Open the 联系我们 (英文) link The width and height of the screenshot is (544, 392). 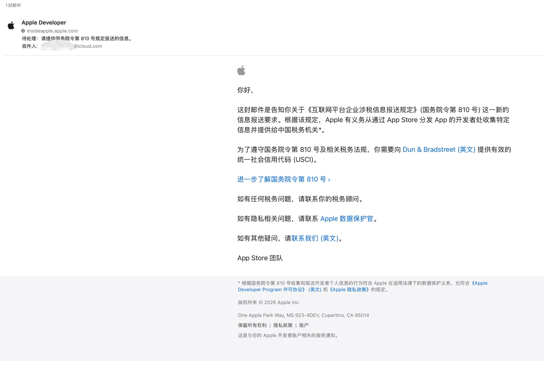tap(315, 238)
